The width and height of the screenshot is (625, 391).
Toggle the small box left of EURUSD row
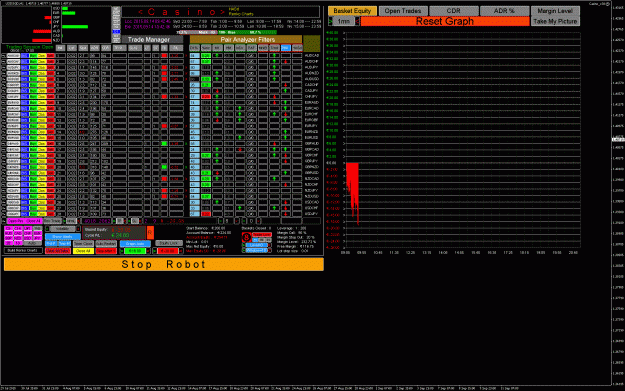[4, 138]
